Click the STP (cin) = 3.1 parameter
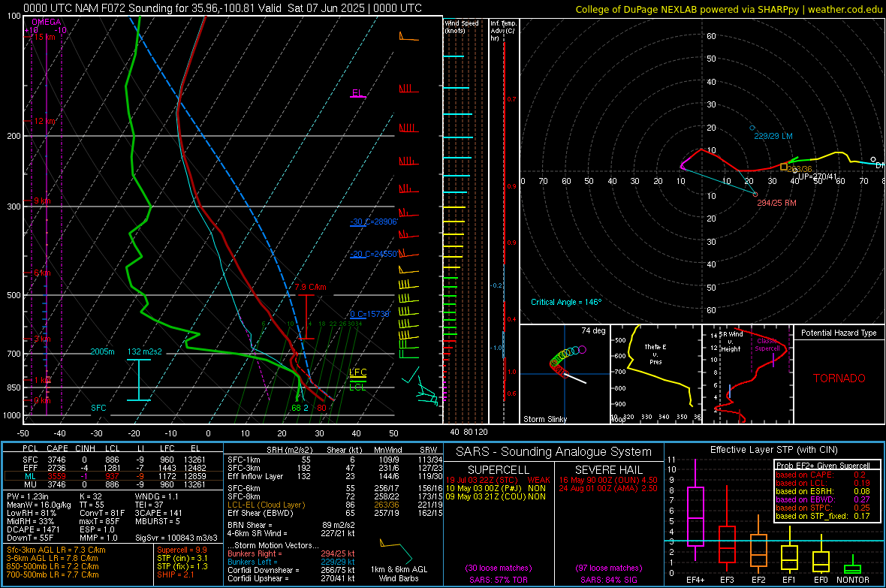The height and width of the screenshot is (588, 886). (x=182, y=558)
